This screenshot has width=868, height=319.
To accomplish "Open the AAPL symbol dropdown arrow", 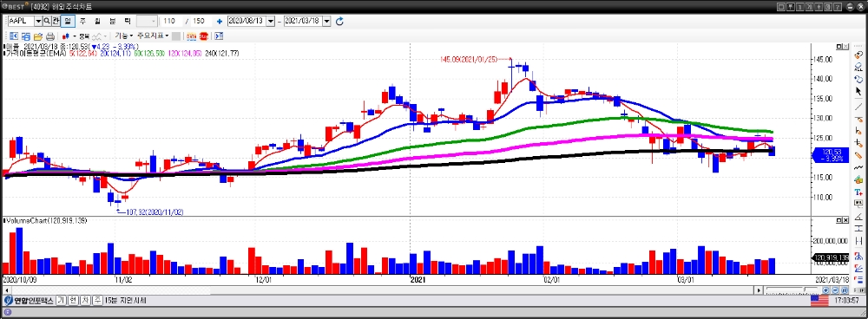I will click(38, 21).
